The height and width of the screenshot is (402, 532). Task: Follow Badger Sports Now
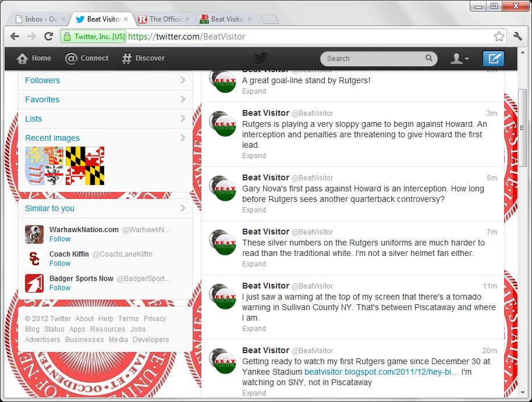pos(60,287)
